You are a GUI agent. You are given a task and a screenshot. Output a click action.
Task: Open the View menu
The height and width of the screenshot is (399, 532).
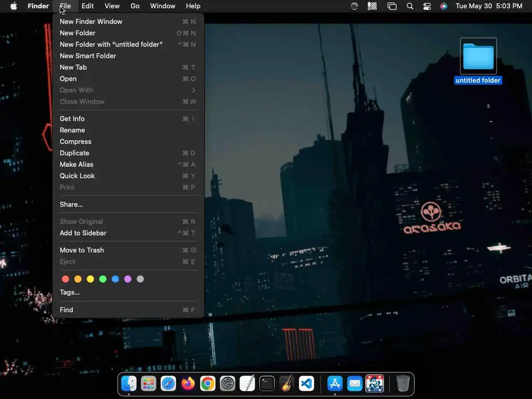coord(112,6)
